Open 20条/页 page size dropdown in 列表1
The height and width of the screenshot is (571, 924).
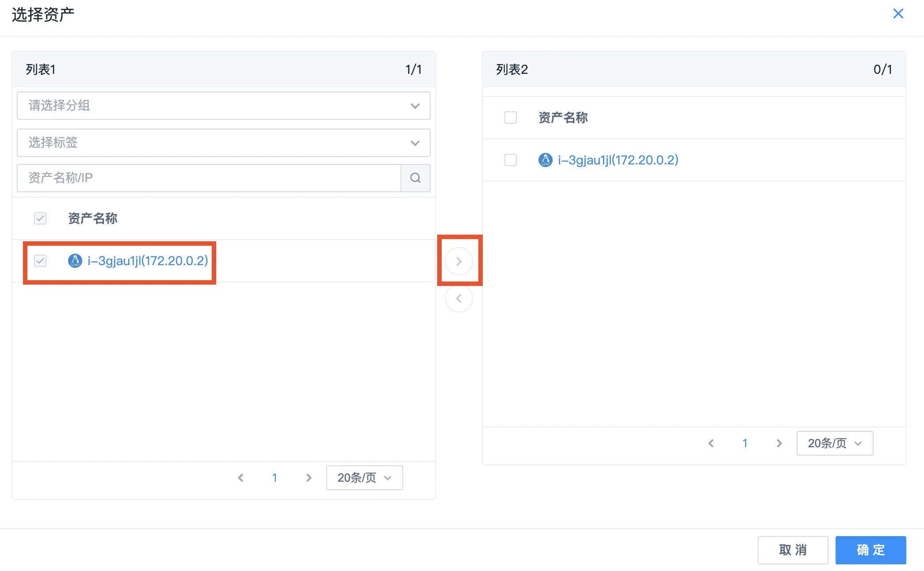(x=364, y=478)
